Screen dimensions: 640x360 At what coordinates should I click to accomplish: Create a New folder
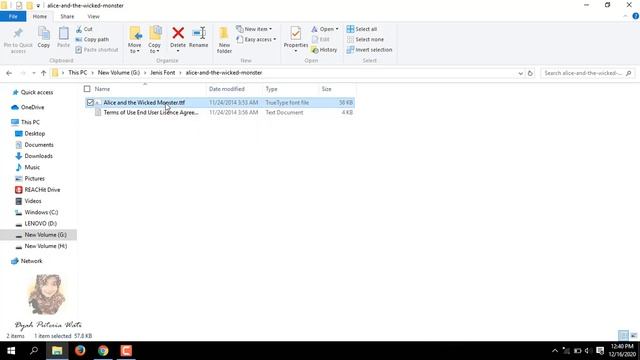click(224, 40)
